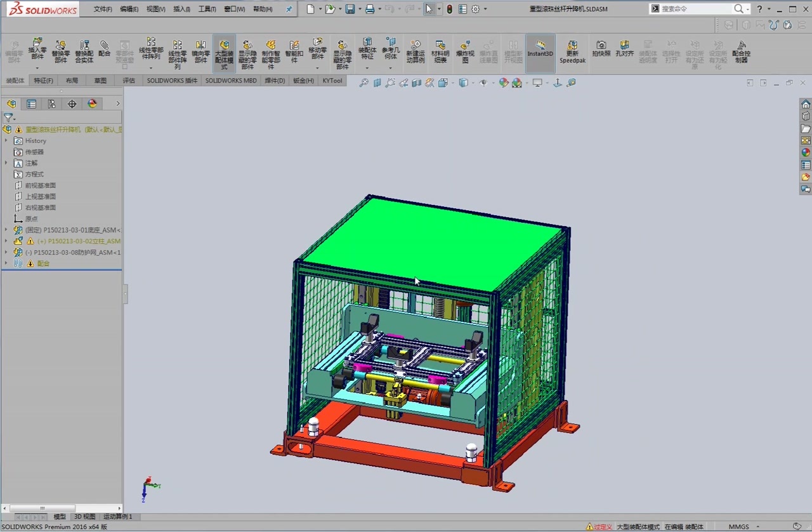Click the Make Smart Component (制作智能零部件) tool
Image resolution: width=812 pixels, height=532 pixels.
271,54
